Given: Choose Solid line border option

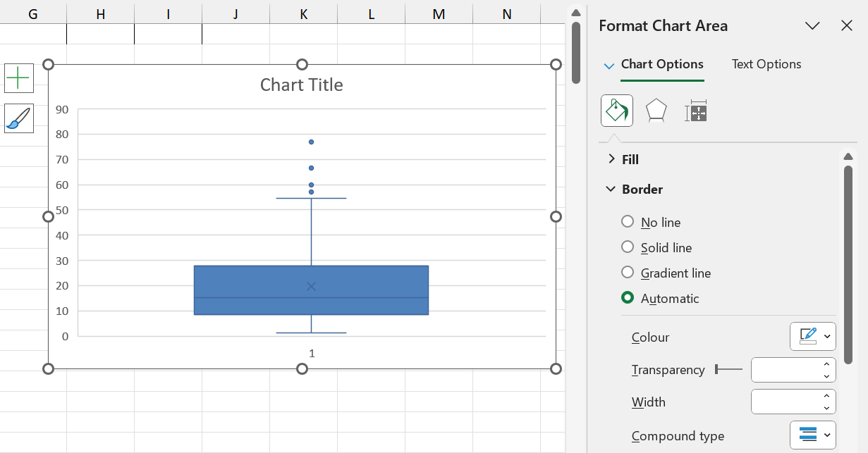Looking at the screenshot, I should (x=628, y=247).
